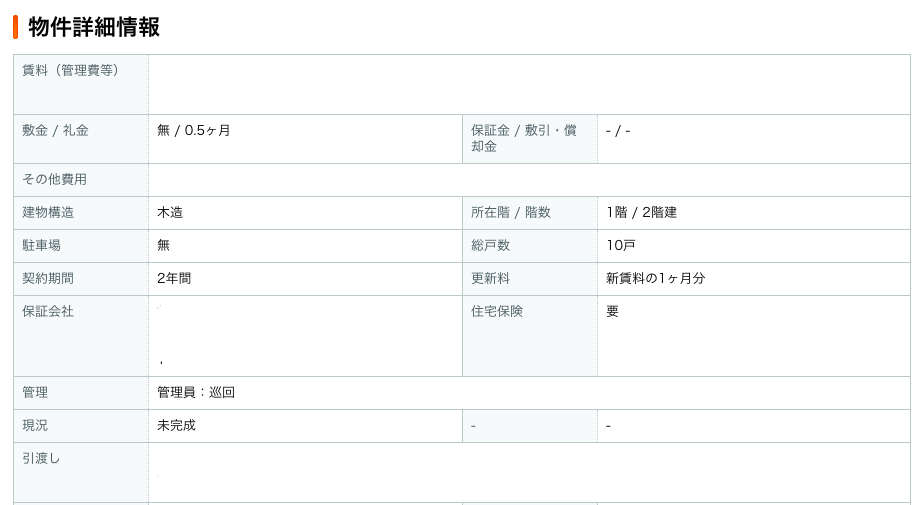Click the 新賃料の1ヶ月分 value
This screenshot has height=505, width=922.
[656, 278]
